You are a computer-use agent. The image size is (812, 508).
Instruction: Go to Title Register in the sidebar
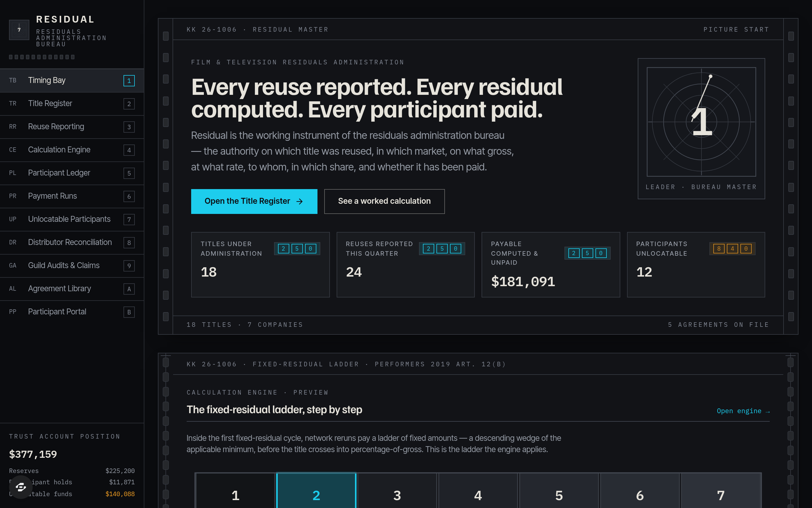tap(72, 104)
